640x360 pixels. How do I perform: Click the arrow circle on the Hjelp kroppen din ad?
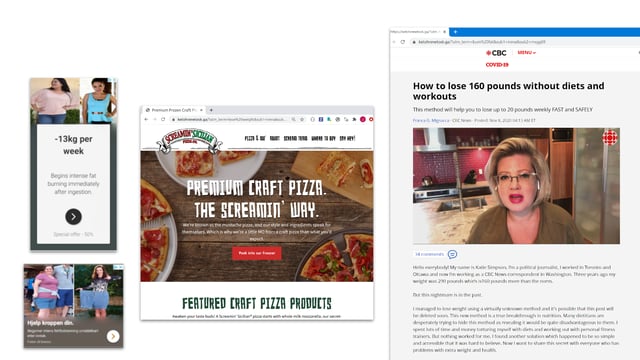tap(113, 336)
